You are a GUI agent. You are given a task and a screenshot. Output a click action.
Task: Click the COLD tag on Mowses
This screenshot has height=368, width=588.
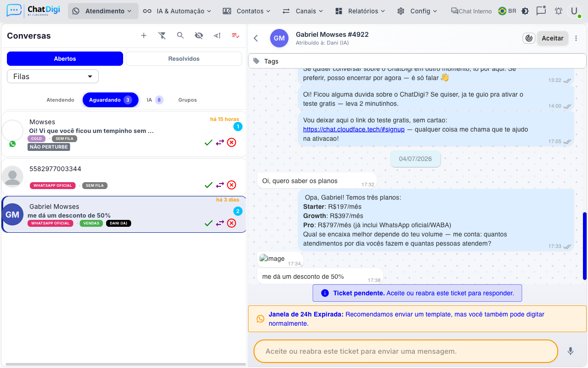click(x=37, y=138)
